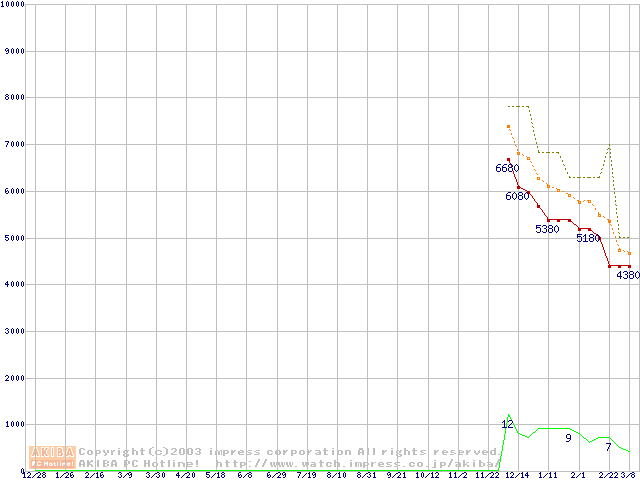
Task: Click the first orange dotted line data point
Action: 508,127
